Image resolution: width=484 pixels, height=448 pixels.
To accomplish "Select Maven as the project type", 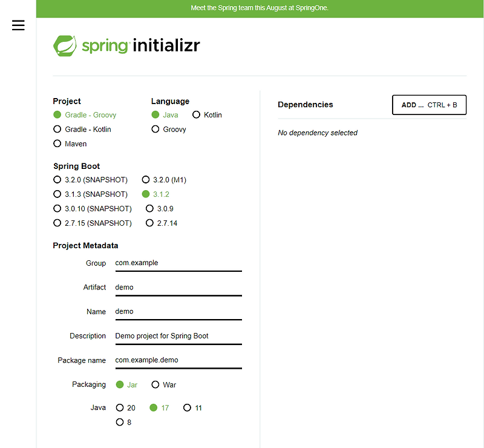I will click(x=57, y=143).
